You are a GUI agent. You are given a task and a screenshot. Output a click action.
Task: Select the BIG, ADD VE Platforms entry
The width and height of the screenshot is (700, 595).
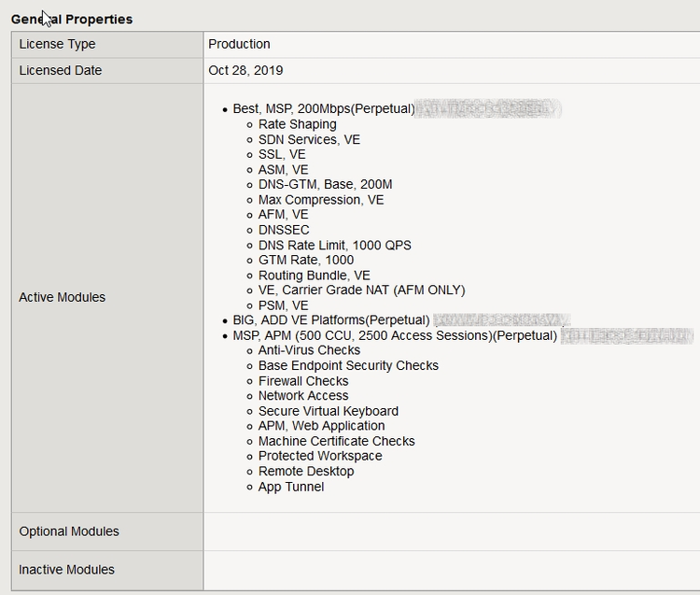[330, 320]
